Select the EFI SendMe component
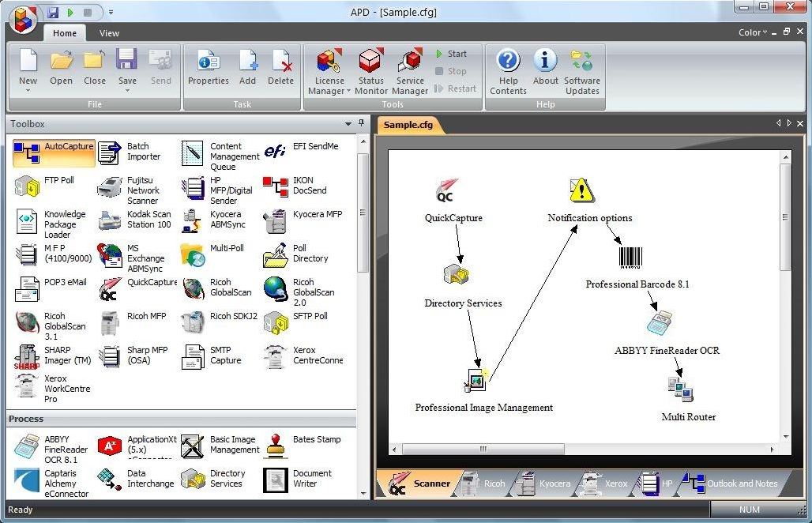The width and height of the screenshot is (812, 523). click(302, 151)
